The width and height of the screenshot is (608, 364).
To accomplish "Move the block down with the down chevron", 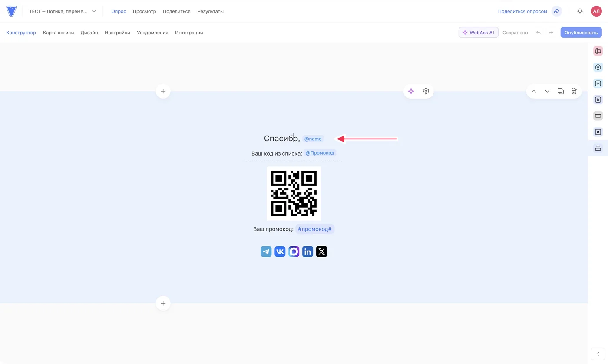I will pos(547,91).
